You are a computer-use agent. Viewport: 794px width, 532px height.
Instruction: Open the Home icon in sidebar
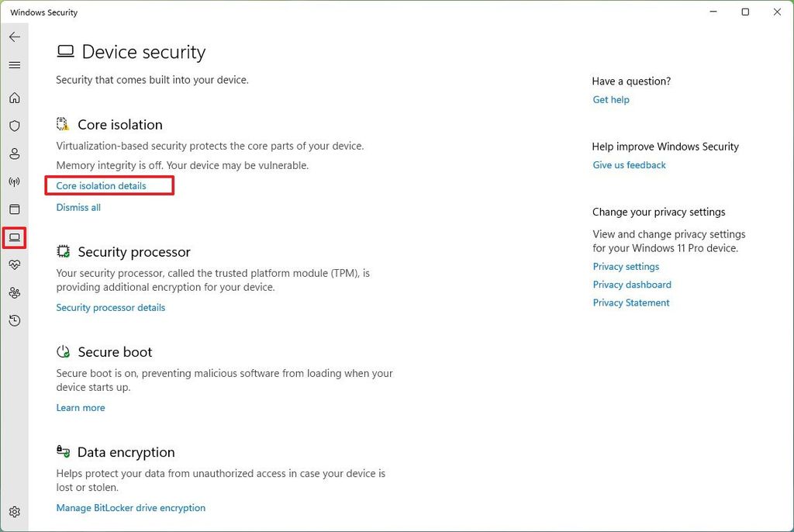point(14,98)
